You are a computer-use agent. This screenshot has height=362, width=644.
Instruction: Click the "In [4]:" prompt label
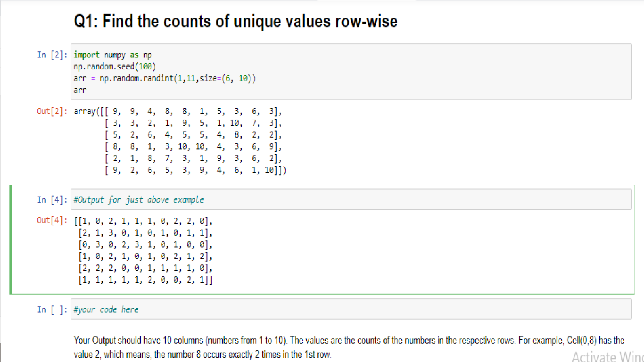pos(52,199)
